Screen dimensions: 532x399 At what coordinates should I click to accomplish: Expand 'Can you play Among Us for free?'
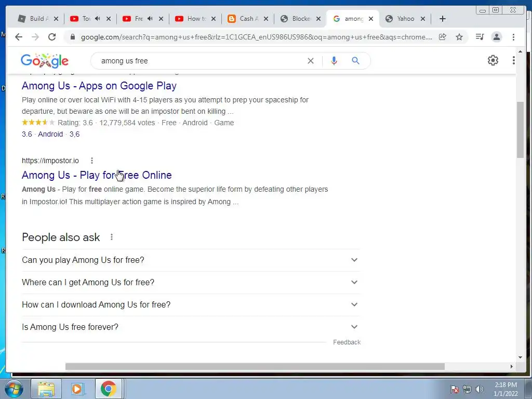point(191,260)
